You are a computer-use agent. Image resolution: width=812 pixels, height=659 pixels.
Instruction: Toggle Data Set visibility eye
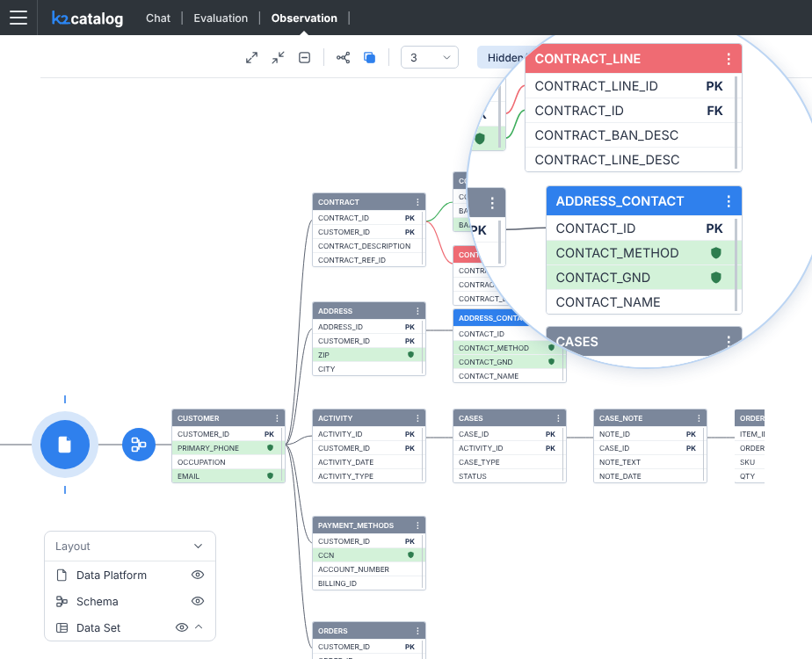[182, 627]
